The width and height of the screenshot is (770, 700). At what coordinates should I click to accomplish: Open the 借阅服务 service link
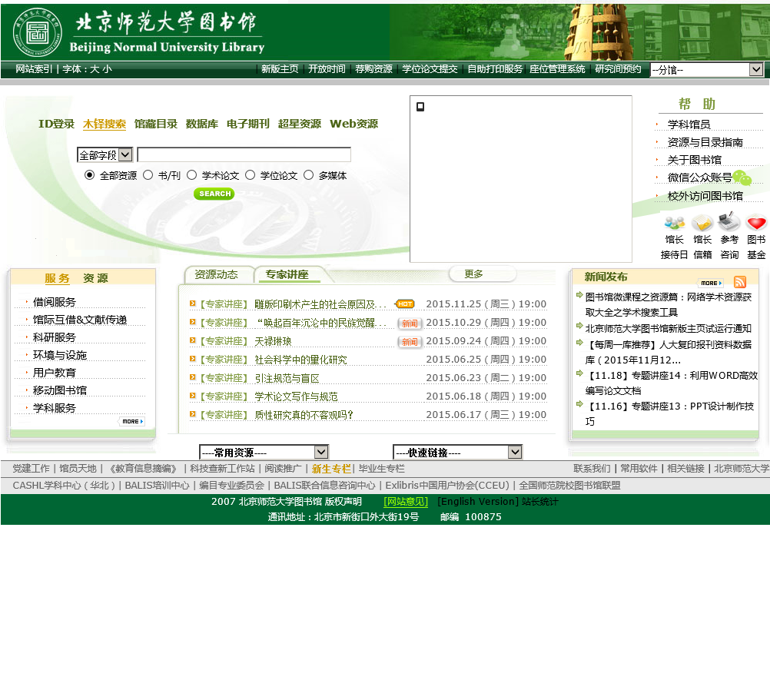[55, 303]
